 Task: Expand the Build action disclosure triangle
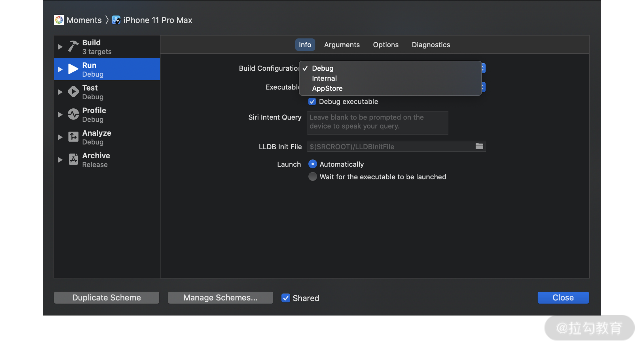(60, 47)
